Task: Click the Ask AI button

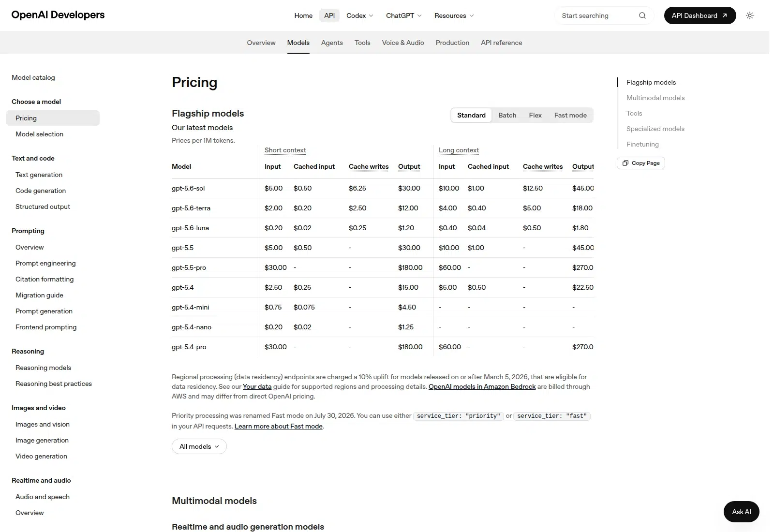Action: click(742, 512)
